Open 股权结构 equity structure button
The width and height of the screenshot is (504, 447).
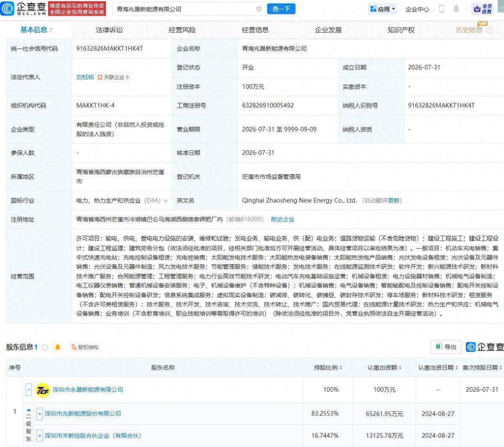[85, 347]
